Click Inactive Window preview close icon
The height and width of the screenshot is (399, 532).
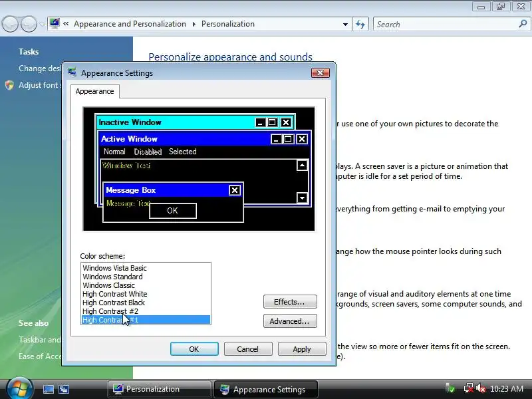287,122
